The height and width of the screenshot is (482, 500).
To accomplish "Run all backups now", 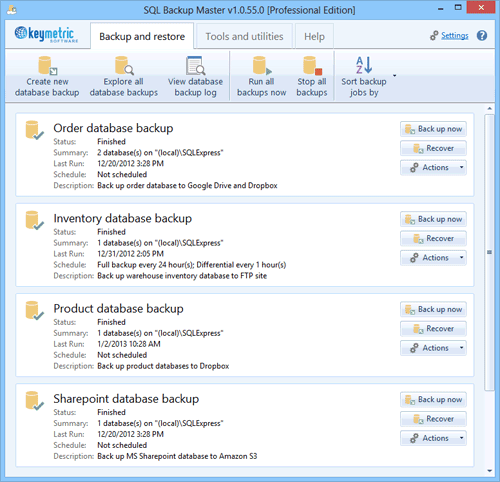I will click(262, 77).
